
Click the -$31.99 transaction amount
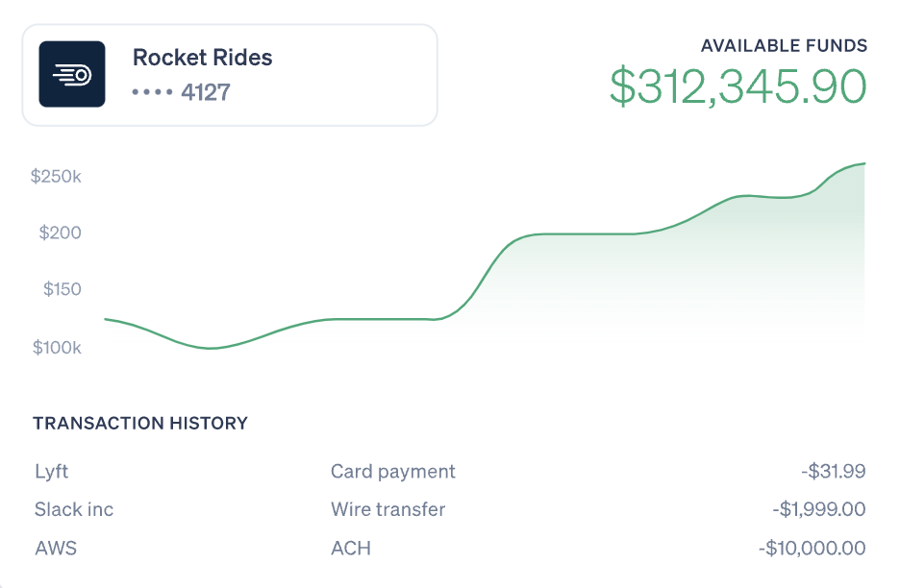(x=833, y=472)
